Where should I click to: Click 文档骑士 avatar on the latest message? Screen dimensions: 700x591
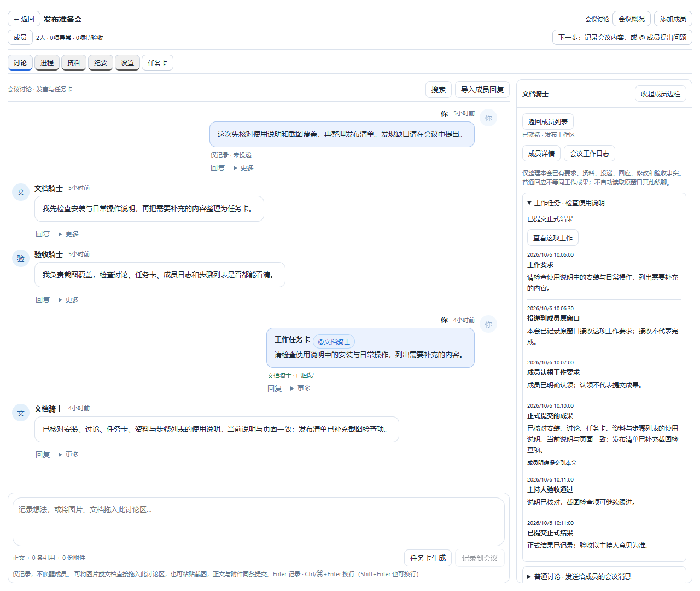point(21,413)
